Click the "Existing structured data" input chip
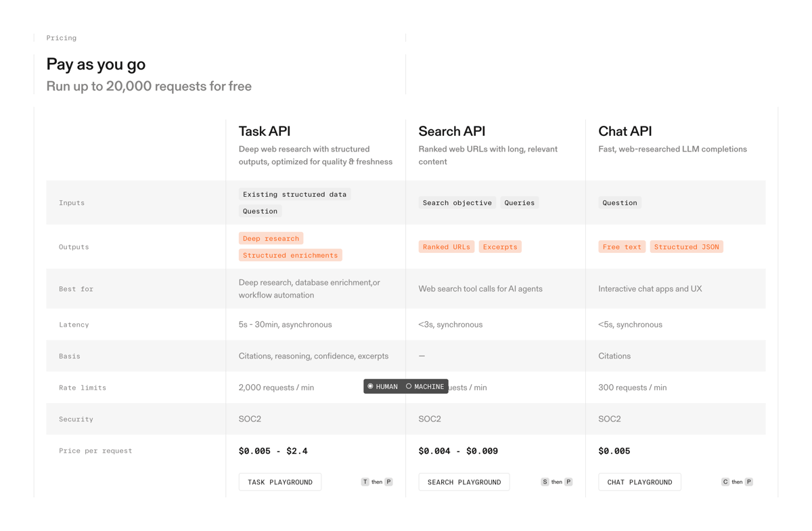The image size is (812, 531). coord(294,194)
